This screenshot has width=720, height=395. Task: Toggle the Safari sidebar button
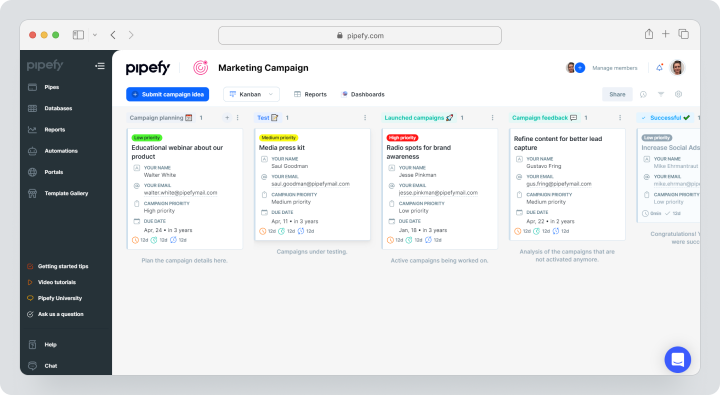[x=78, y=35]
